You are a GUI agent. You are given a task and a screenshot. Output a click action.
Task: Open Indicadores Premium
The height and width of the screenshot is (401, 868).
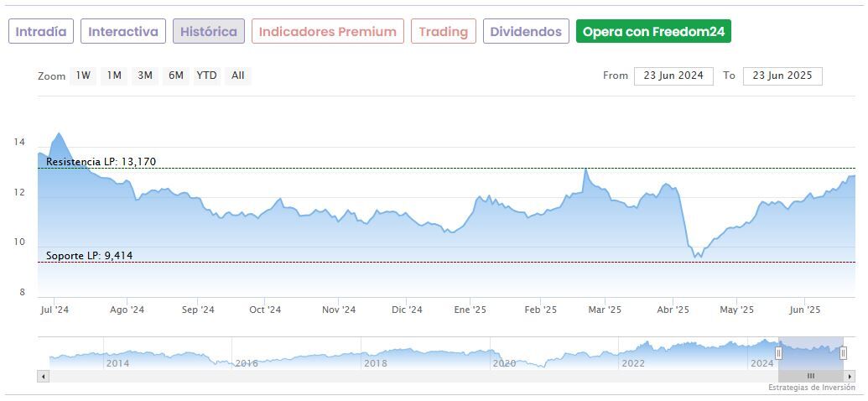pos(327,32)
